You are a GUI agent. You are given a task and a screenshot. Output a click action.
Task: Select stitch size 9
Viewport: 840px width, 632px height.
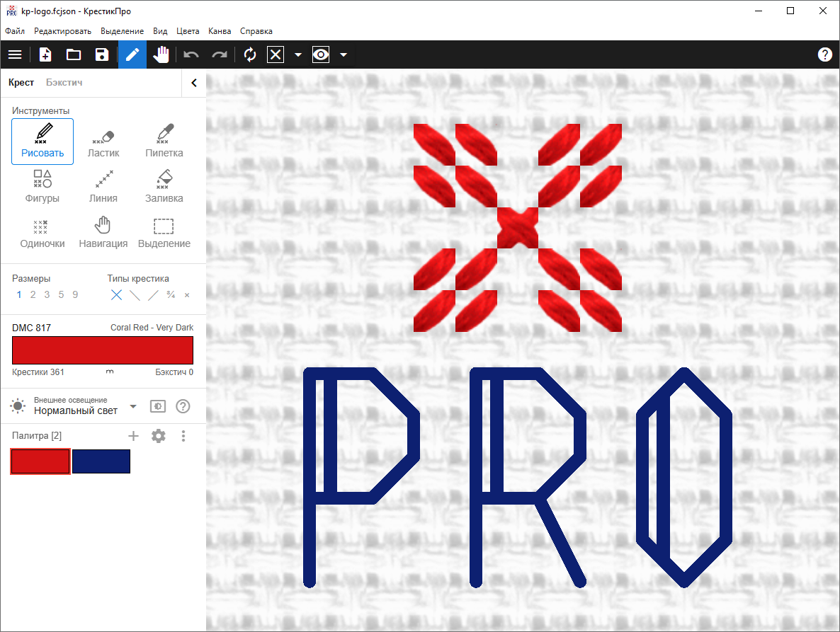tap(75, 294)
